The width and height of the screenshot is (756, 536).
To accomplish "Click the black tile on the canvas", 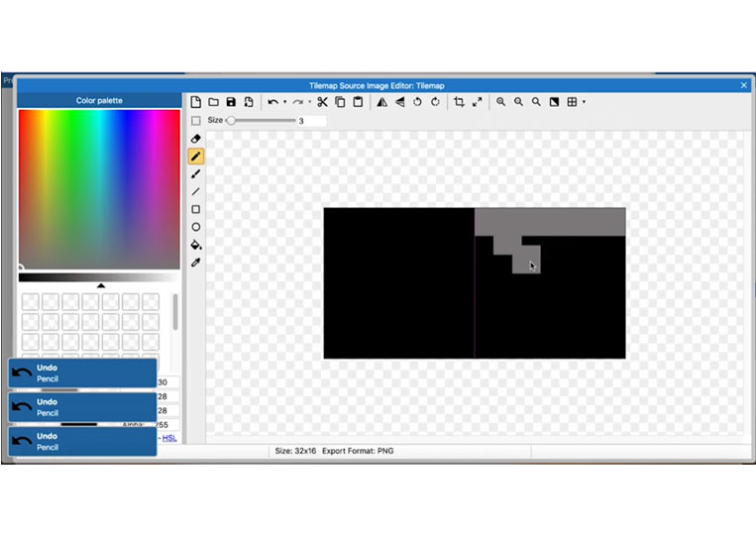I will point(398,283).
